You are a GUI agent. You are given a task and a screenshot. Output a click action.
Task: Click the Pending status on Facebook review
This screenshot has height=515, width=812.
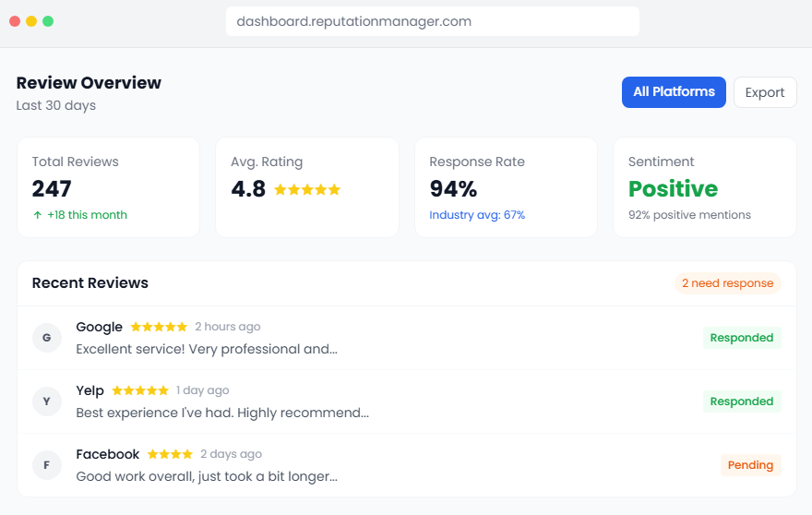pos(750,465)
